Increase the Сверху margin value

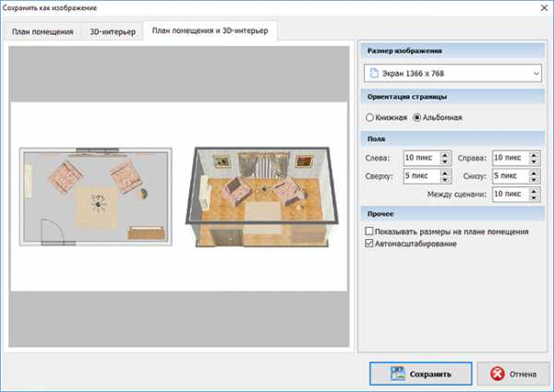(445, 172)
